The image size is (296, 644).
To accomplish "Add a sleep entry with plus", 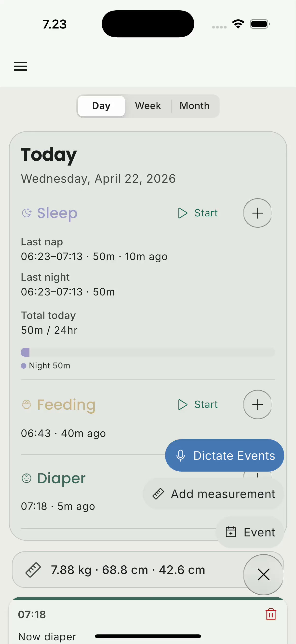I will point(257,213).
